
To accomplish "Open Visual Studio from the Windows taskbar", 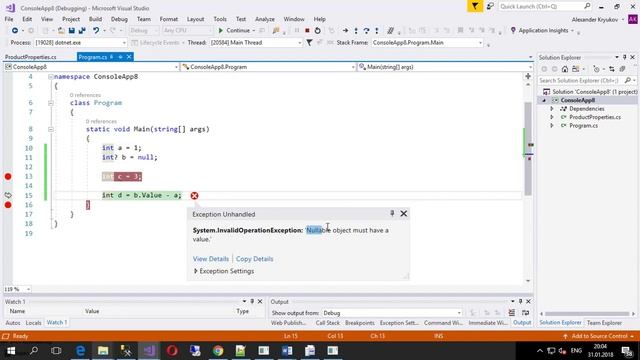I will tap(149, 351).
